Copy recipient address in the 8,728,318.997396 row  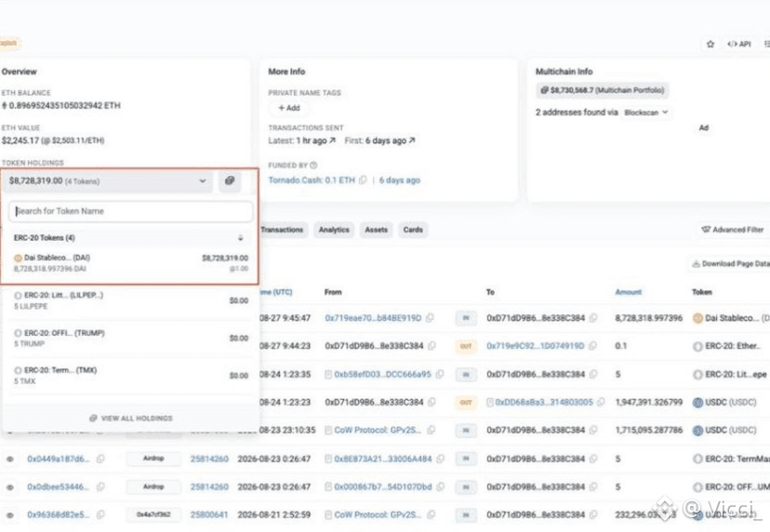point(593,318)
